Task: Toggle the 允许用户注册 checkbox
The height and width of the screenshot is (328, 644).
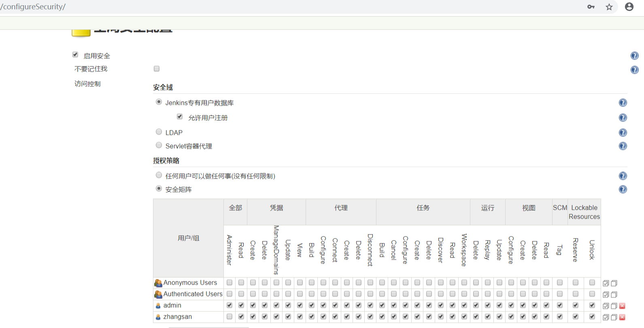Action: pyautogui.click(x=180, y=117)
